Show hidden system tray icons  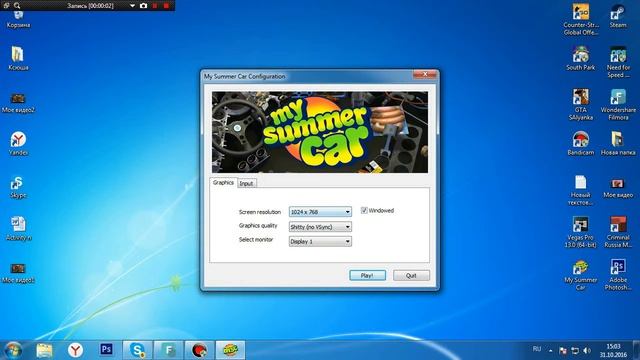(551, 351)
